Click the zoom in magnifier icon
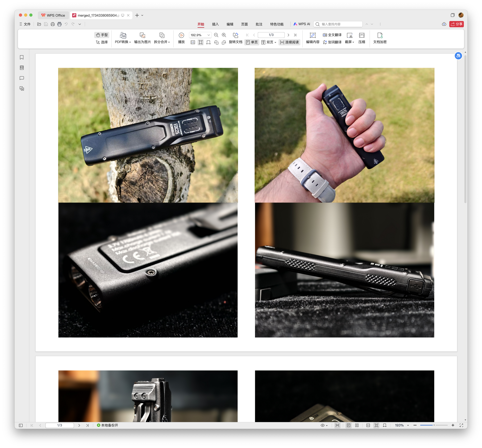The width and height of the screenshot is (482, 448). [x=224, y=35]
